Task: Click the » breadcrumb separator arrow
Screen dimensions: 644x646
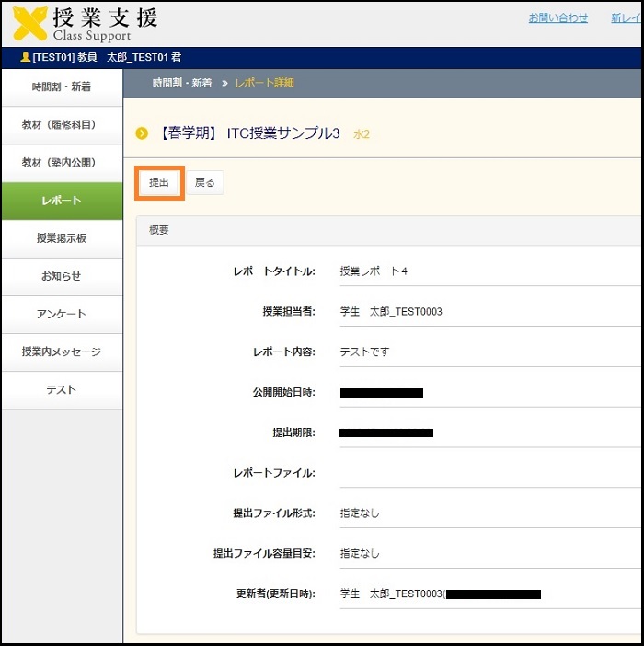Action: point(224,83)
